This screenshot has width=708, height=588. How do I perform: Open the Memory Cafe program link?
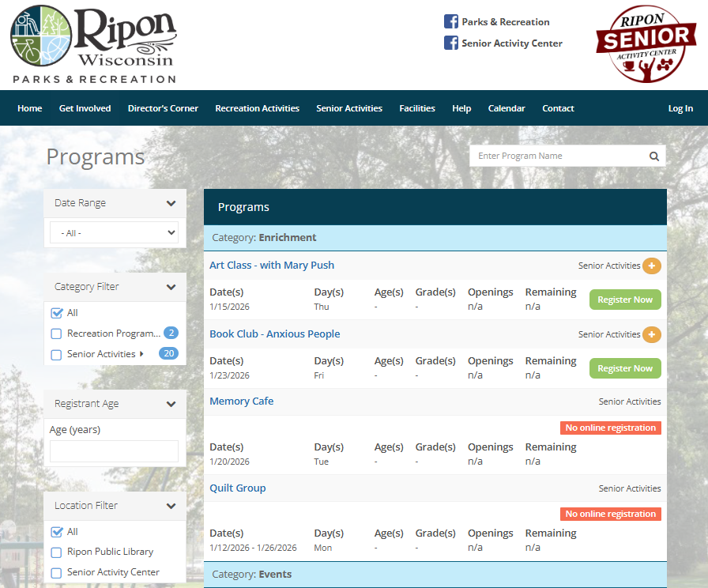[x=242, y=401]
